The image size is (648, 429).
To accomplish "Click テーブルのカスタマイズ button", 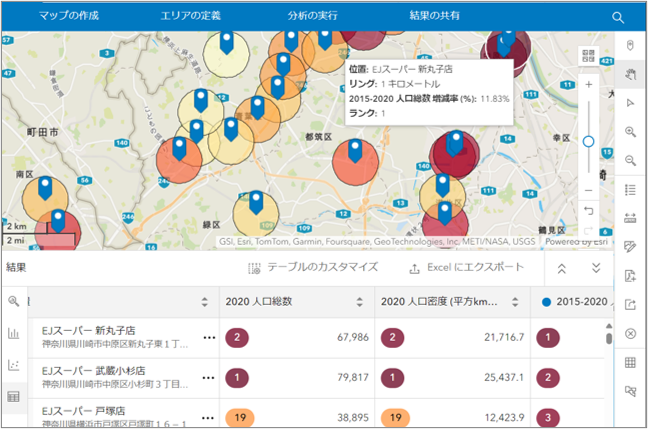I will click(x=313, y=268).
